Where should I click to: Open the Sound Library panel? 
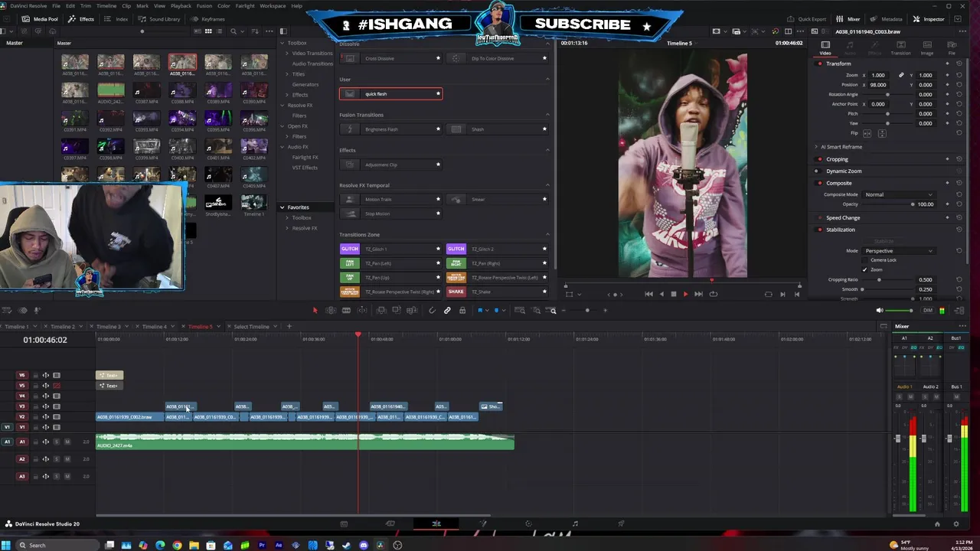(x=160, y=19)
